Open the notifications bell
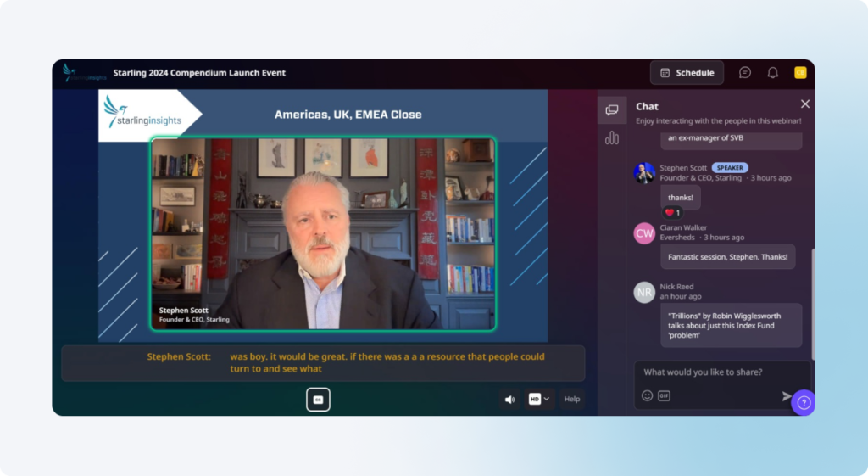Image resolution: width=868 pixels, height=476 pixels. tap(772, 73)
